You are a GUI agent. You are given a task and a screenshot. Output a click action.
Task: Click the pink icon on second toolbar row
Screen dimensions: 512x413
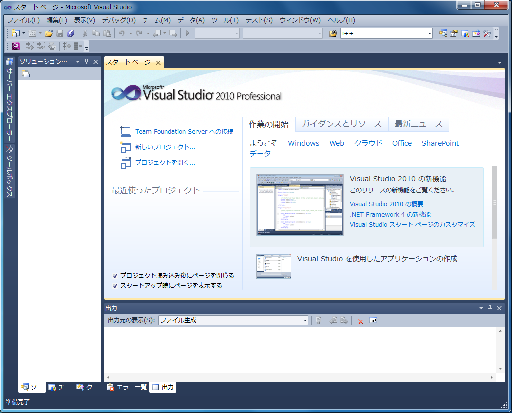tap(16, 46)
